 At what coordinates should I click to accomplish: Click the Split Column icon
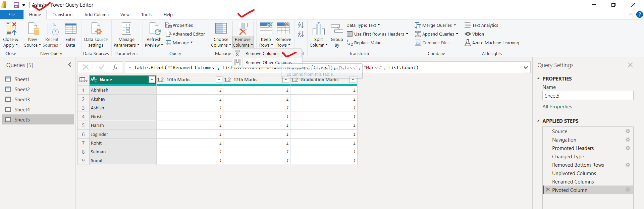point(318,29)
